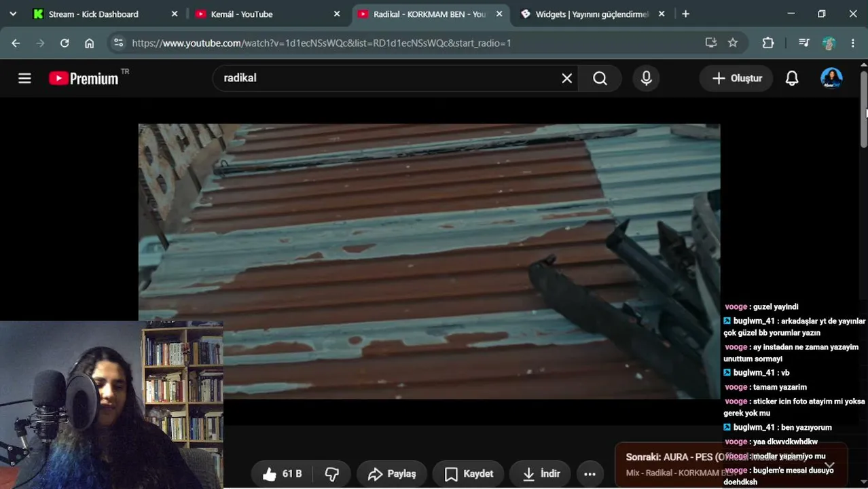Screen dimensions: 868x489
Task: Reload the current page
Action: pyautogui.click(x=65, y=43)
